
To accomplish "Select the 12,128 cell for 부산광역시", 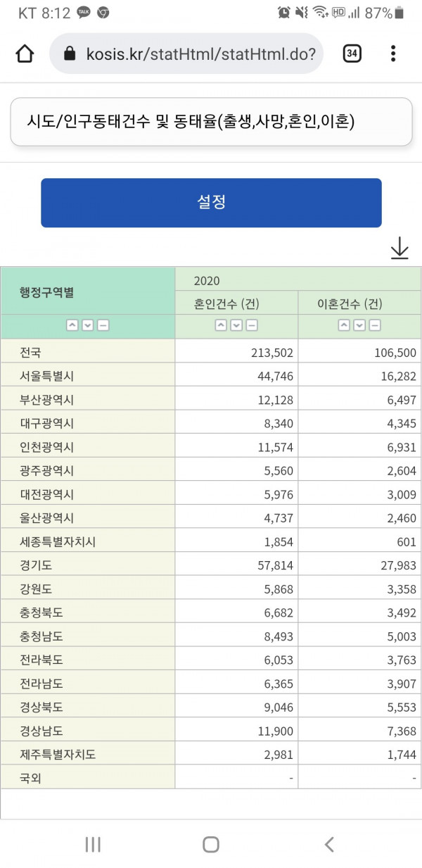I will tap(237, 398).
